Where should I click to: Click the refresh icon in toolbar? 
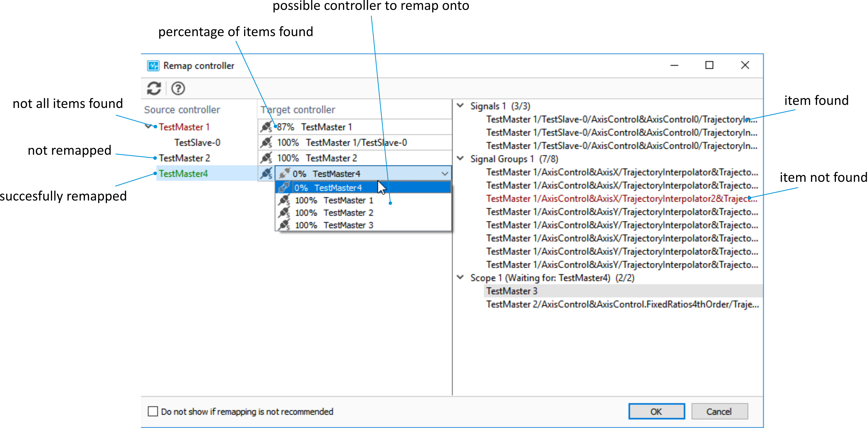(154, 89)
